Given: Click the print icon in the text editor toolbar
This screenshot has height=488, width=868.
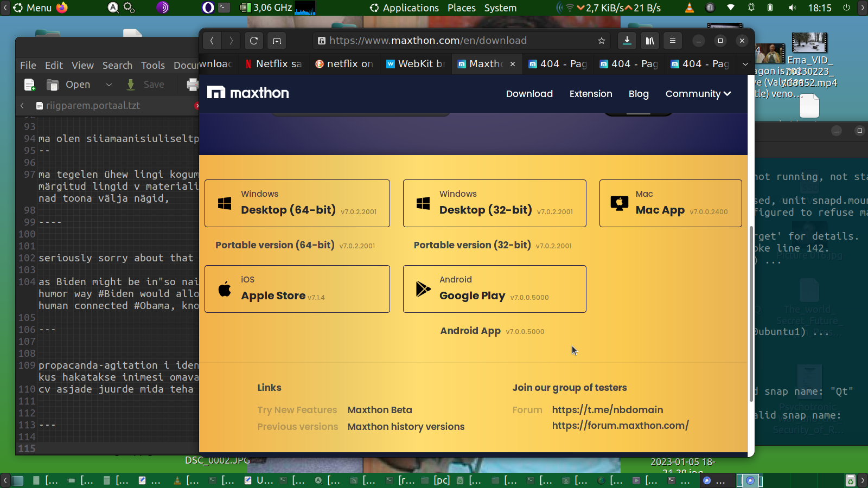Looking at the screenshot, I should (x=193, y=85).
